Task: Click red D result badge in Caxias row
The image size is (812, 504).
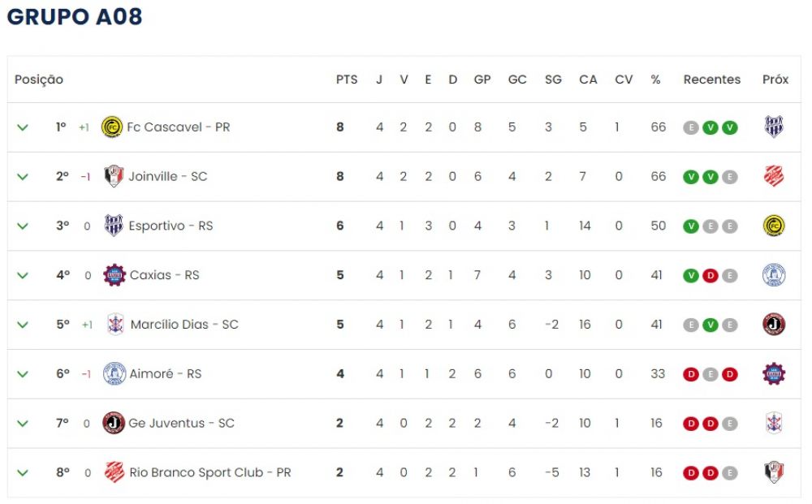Action: click(710, 276)
